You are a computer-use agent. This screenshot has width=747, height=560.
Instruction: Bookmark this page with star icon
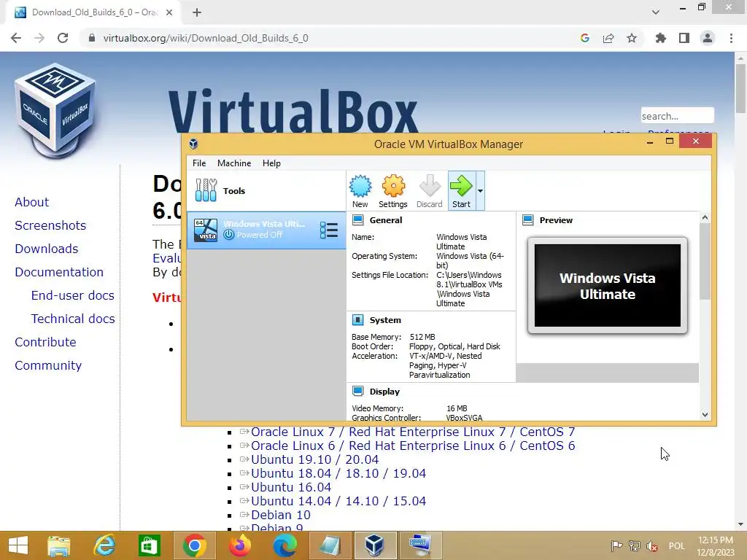coord(632,38)
